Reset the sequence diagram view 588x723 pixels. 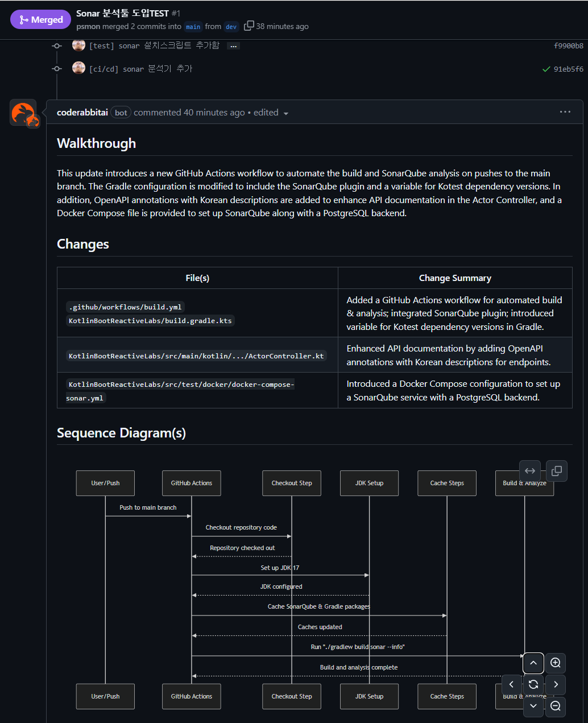(533, 685)
